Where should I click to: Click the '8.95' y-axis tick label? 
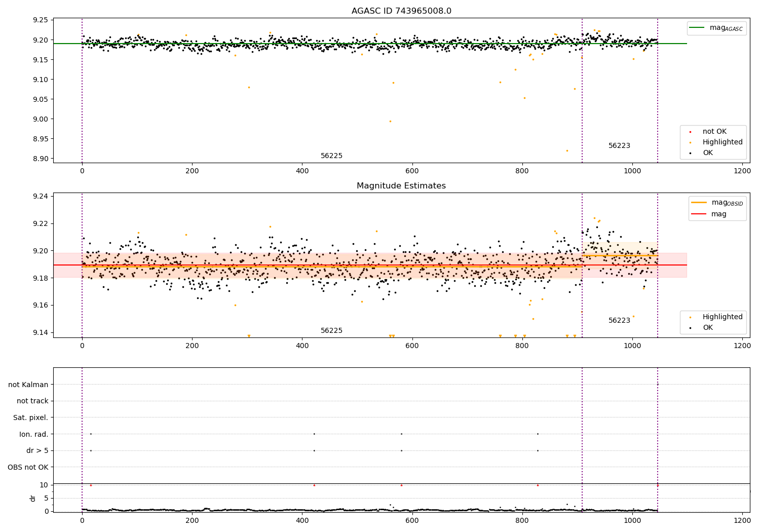coord(41,139)
